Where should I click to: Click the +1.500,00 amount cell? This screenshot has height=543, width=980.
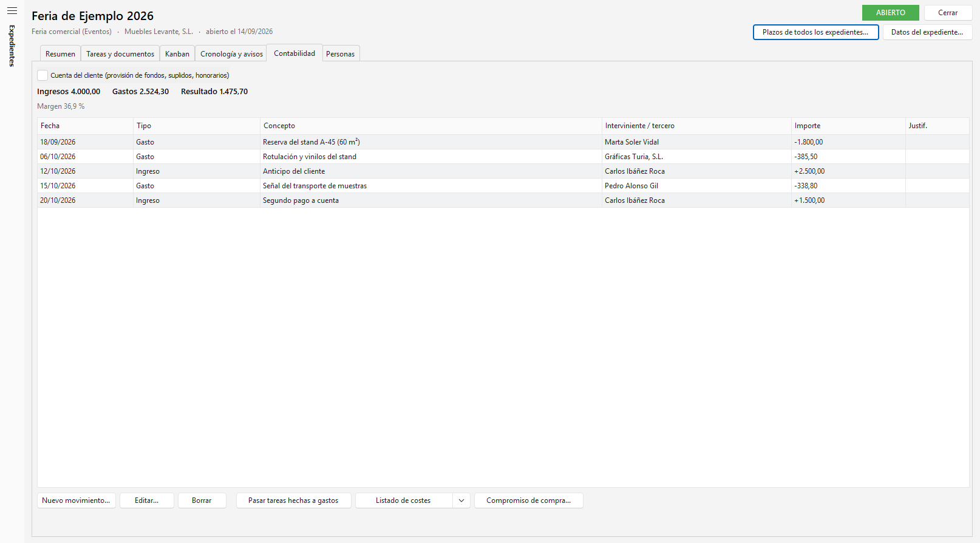coord(848,200)
